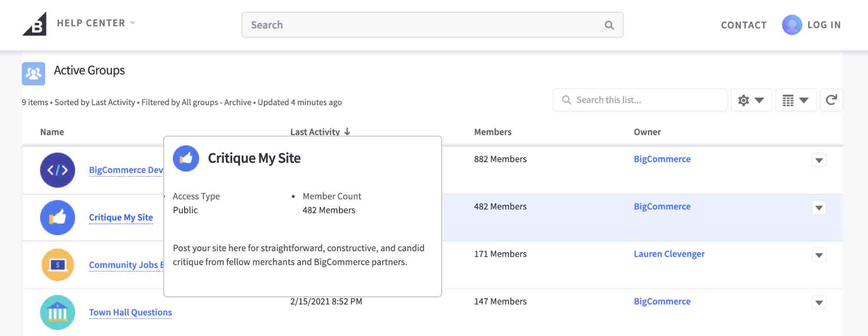
Task: Expand row actions for 147 Members row
Action: (819, 302)
